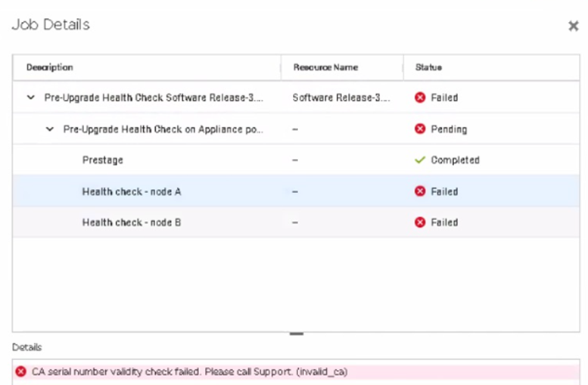Click the Failed icon for node B
This screenshot has height=385, width=588.
(x=420, y=222)
